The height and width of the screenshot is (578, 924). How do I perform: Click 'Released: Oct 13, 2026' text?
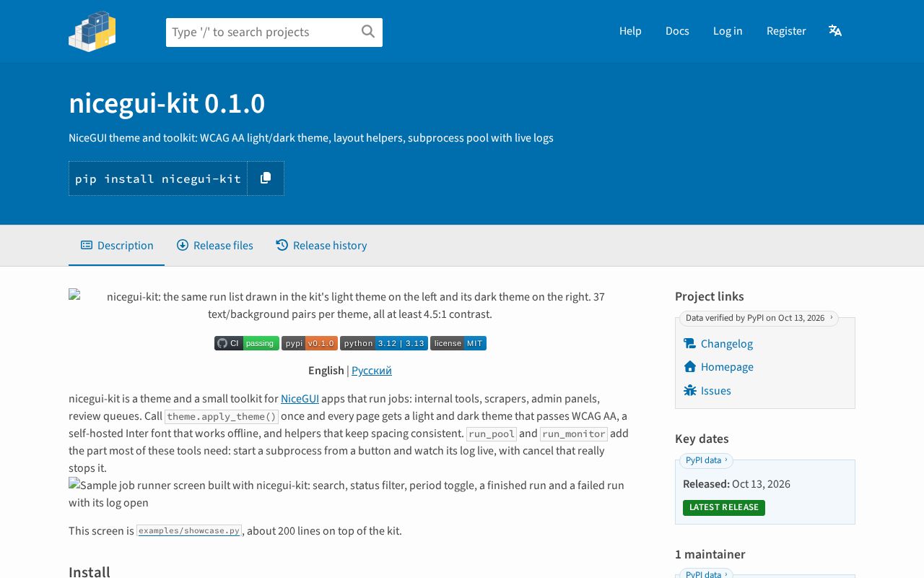coord(736,484)
